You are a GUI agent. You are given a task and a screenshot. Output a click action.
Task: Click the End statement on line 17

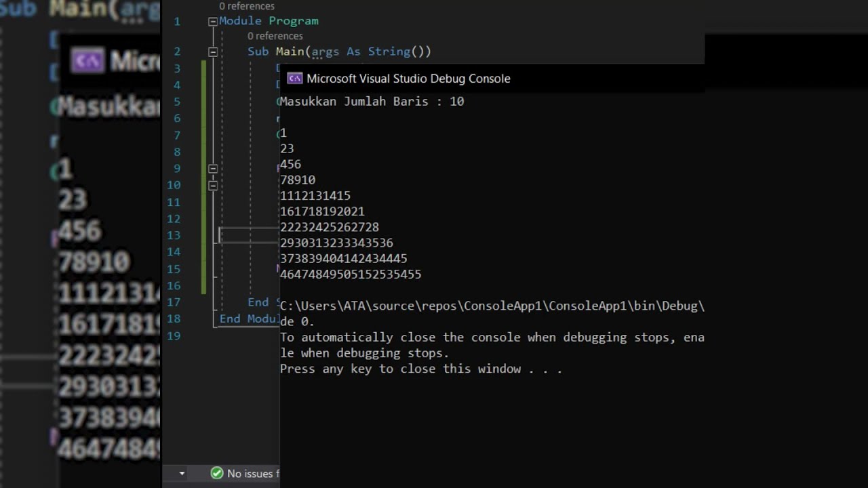pyautogui.click(x=258, y=302)
